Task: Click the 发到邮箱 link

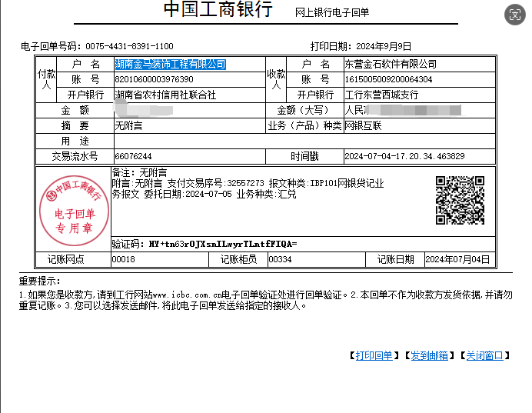Action: pos(429,355)
